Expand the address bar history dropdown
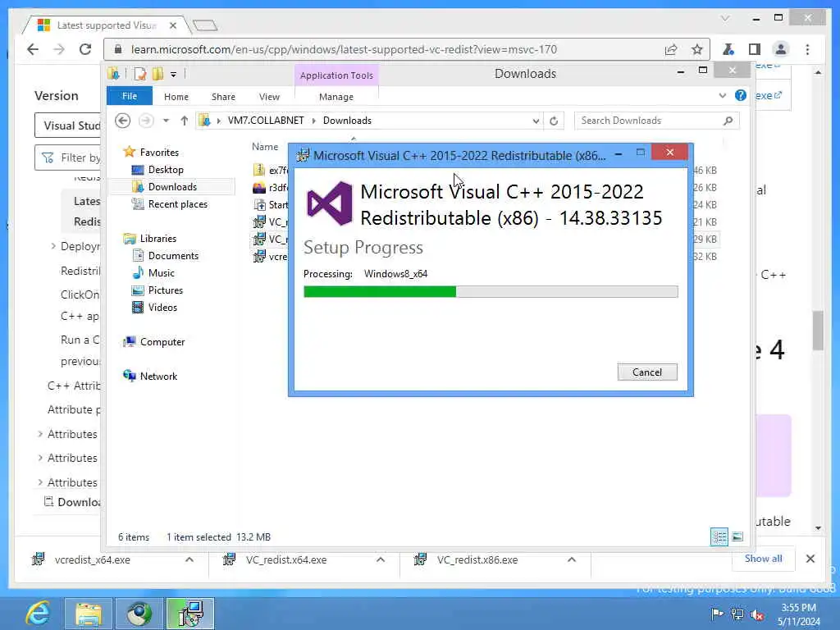 tap(536, 121)
